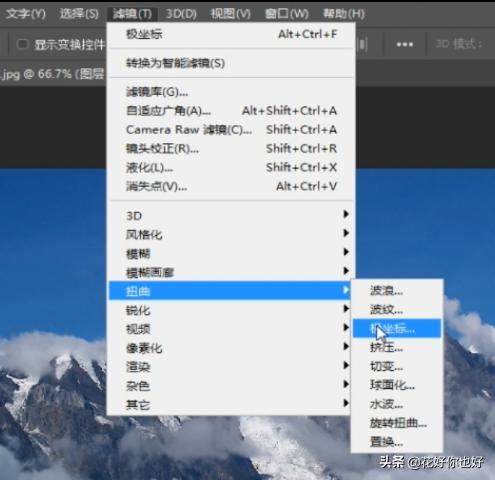495x480 pixels.
Task: Open 镜头校正(R)...
Action: [x=232, y=148]
